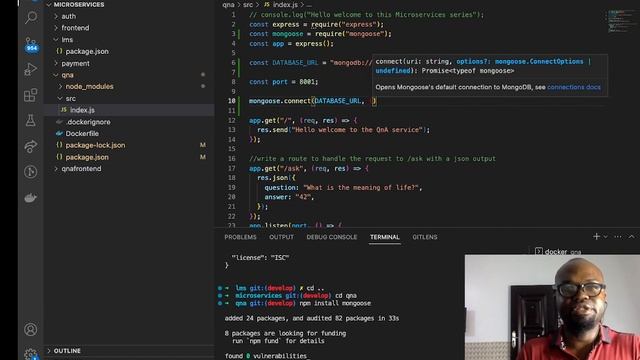
Task: Open Source Control view with 954 badge
Action: click(x=31, y=44)
